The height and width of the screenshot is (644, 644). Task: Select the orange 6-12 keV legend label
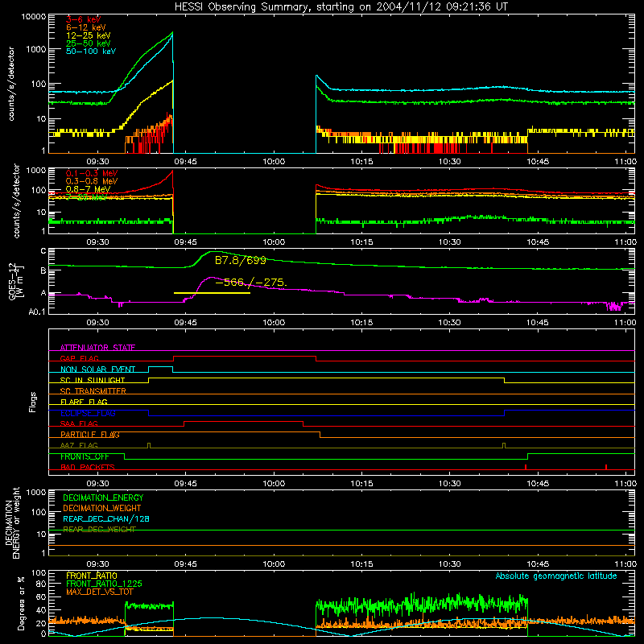(86, 27)
